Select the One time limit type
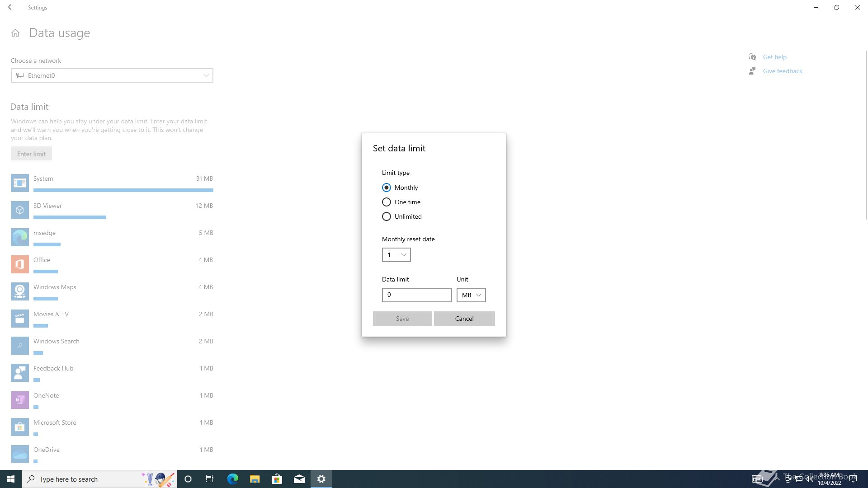This screenshot has width=868, height=488. click(387, 202)
